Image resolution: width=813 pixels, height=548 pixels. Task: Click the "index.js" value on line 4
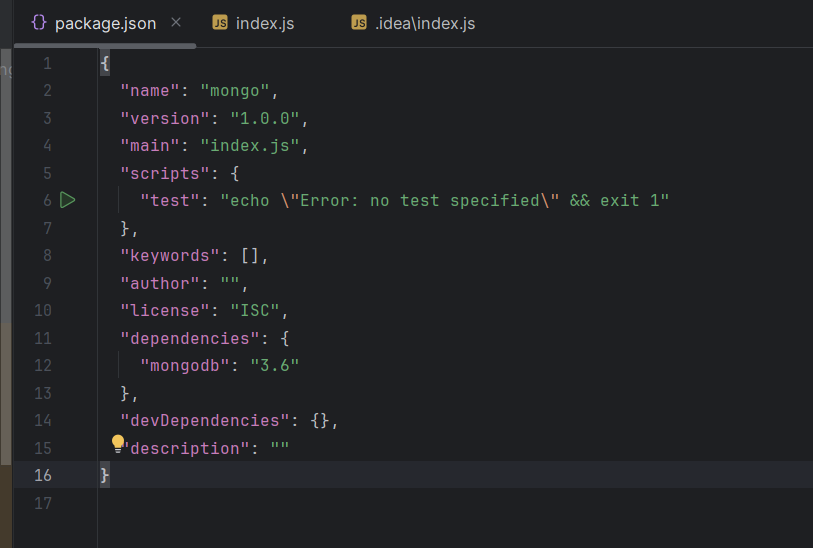click(x=250, y=146)
